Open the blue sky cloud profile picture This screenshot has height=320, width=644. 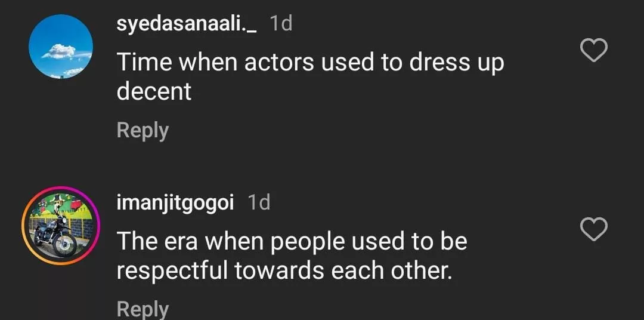[61, 47]
